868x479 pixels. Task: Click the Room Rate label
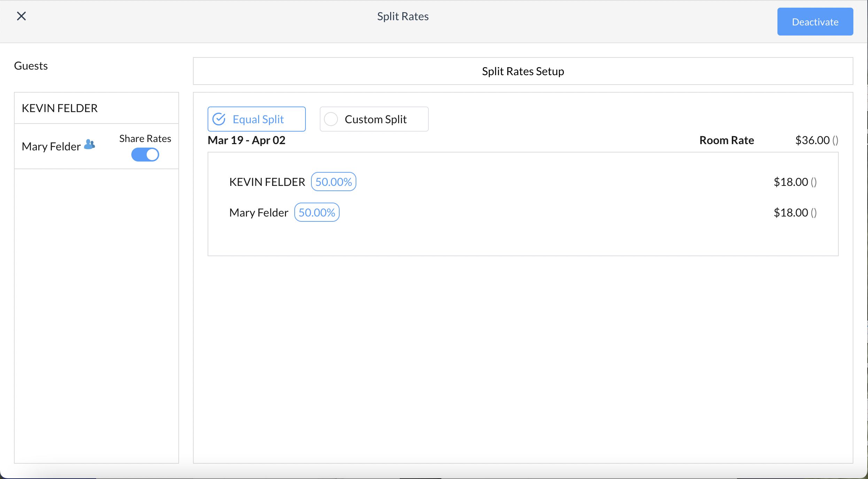tap(727, 140)
